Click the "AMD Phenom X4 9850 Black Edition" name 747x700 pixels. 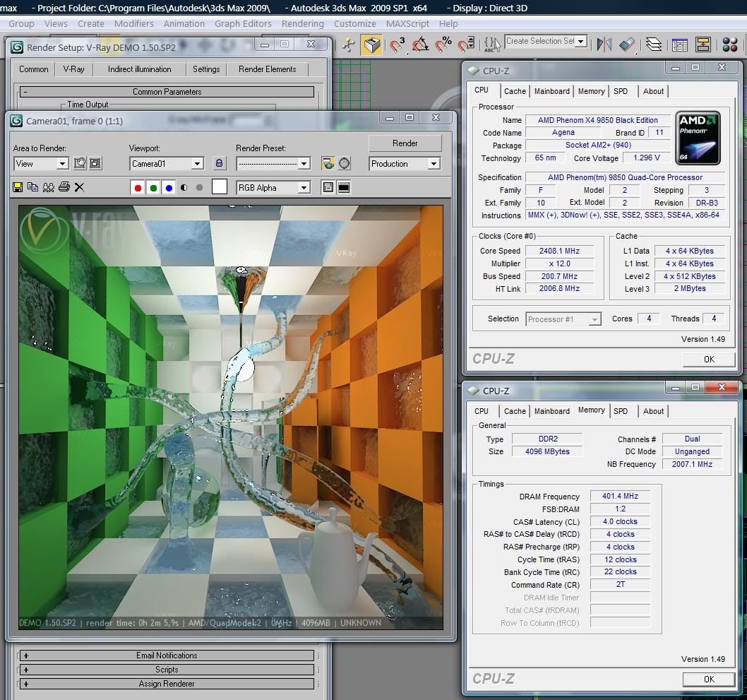click(x=598, y=120)
